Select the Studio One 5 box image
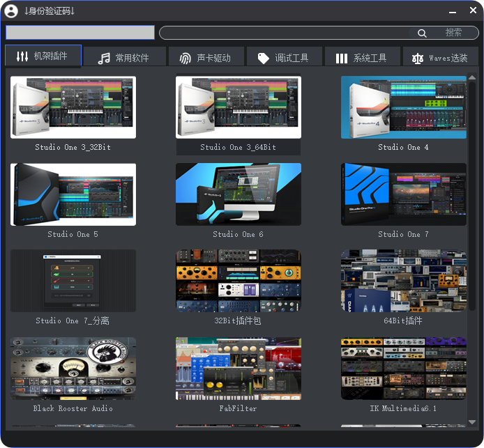484x448 pixels. tap(73, 194)
